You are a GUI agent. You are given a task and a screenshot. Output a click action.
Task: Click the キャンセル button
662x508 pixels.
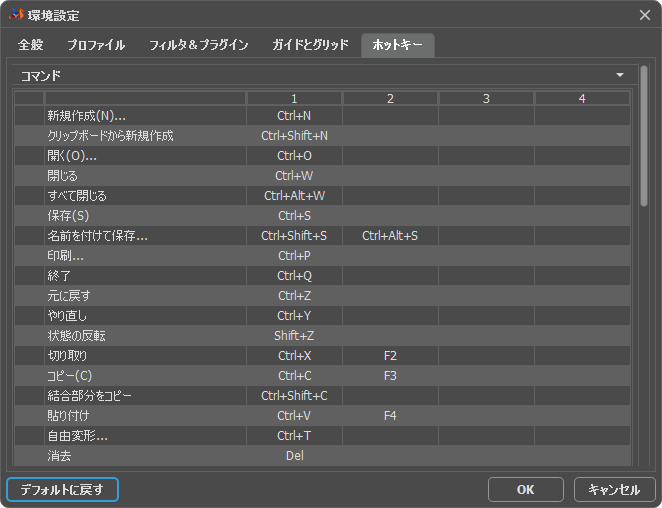[614, 489]
